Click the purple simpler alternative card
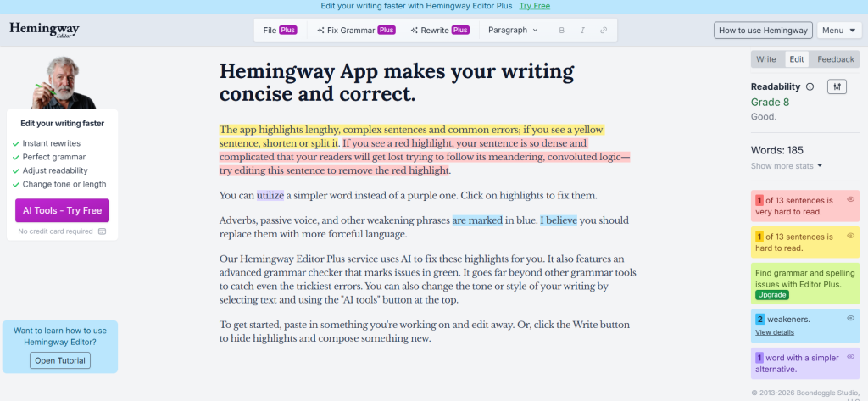Viewport: 868px width, 401px height. click(x=805, y=364)
